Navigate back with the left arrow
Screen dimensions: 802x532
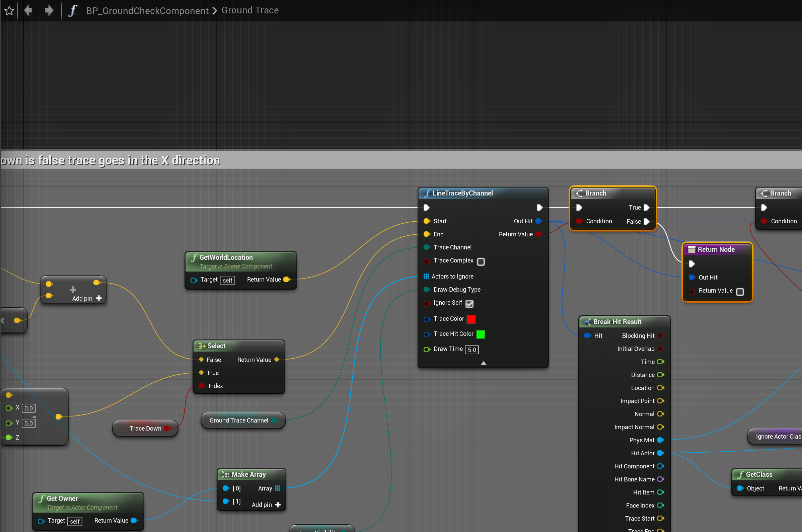click(28, 10)
